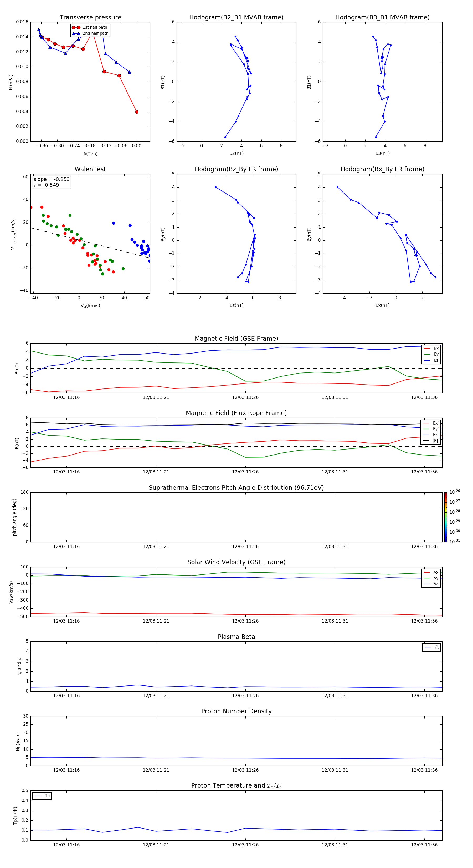473x868 pixels.
Task: Click the 'Plasma Beta' plot title
Action: (236, 637)
